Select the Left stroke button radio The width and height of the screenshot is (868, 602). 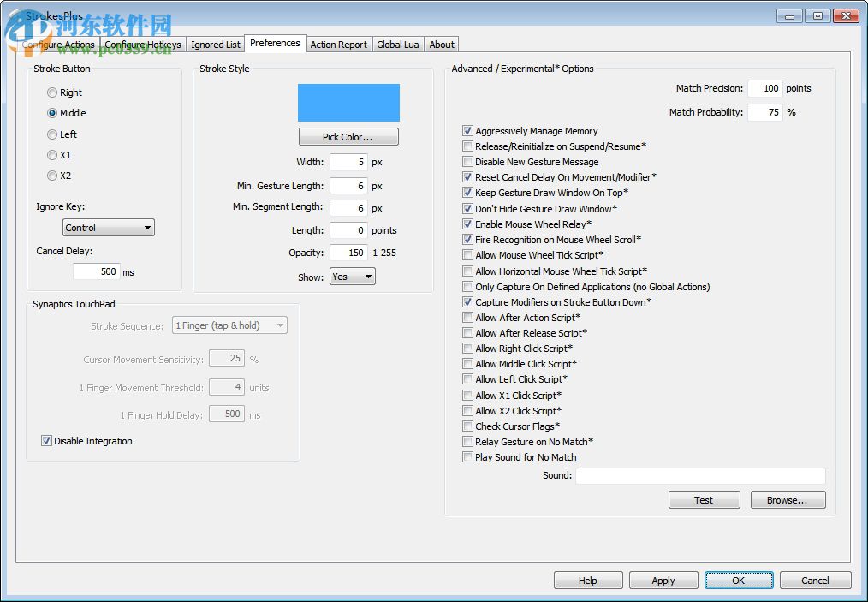(52, 134)
